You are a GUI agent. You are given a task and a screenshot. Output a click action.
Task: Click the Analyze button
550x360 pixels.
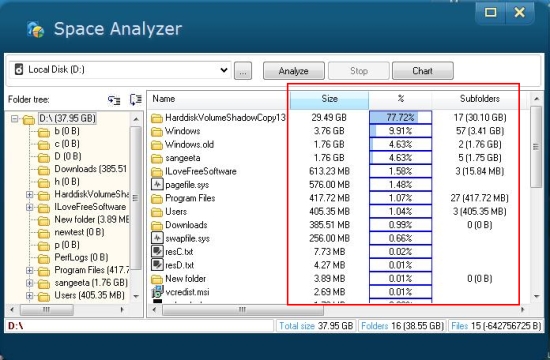click(294, 71)
